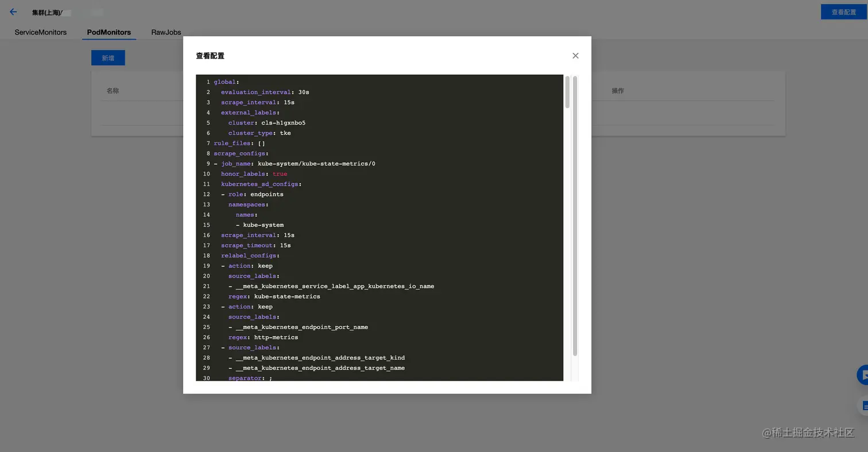Click the 'names:' line
Image resolution: width=868 pixels, height=452 pixels.
(x=247, y=215)
